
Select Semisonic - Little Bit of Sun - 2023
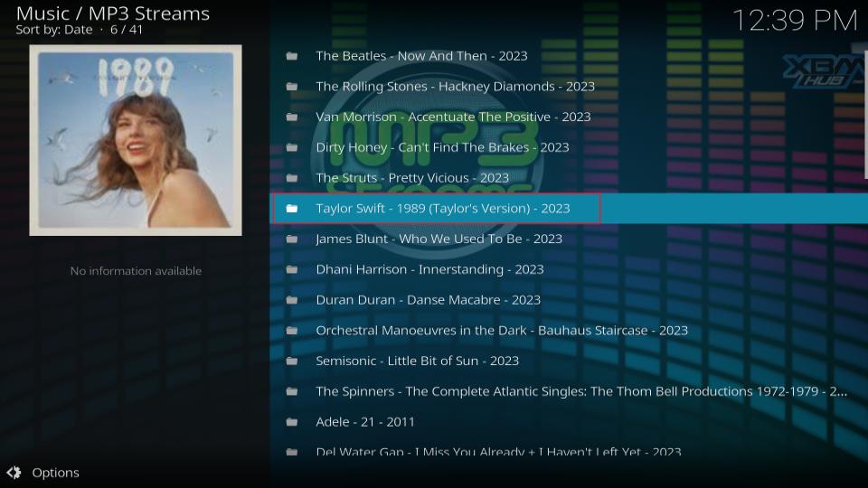coord(417,361)
